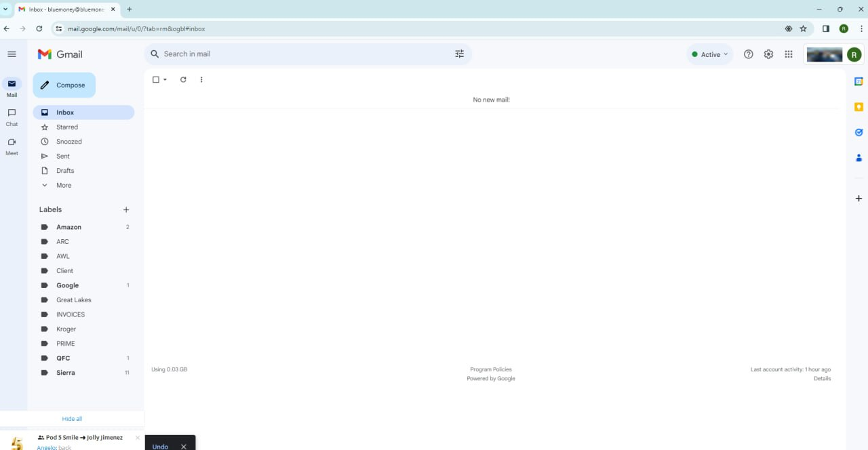Open Support help icon
This screenshot has width=868, height=450.
[749, 54]
